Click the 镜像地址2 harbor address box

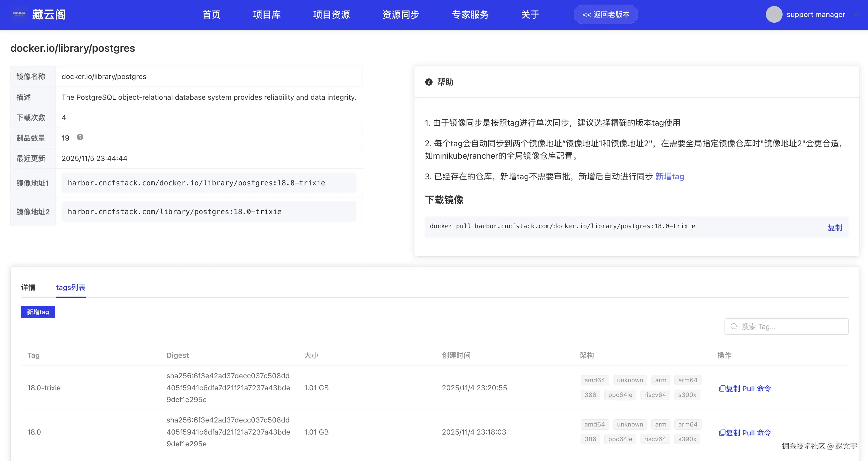(x=209, y=212)
